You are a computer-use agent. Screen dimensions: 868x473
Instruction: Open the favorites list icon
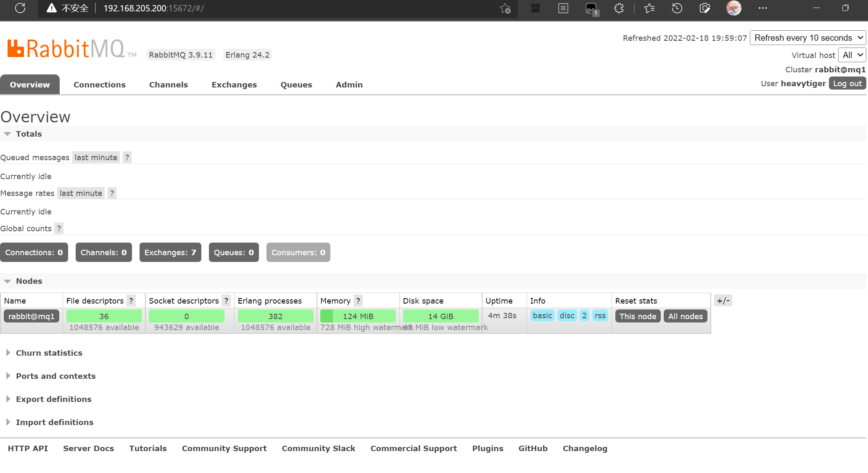(x=649, y=8)
